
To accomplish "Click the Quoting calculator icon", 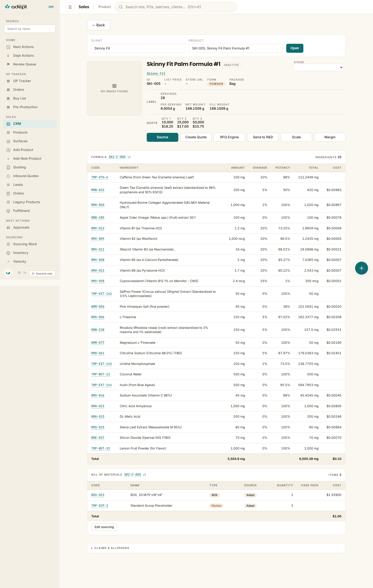I will click(x=8, y=167).
